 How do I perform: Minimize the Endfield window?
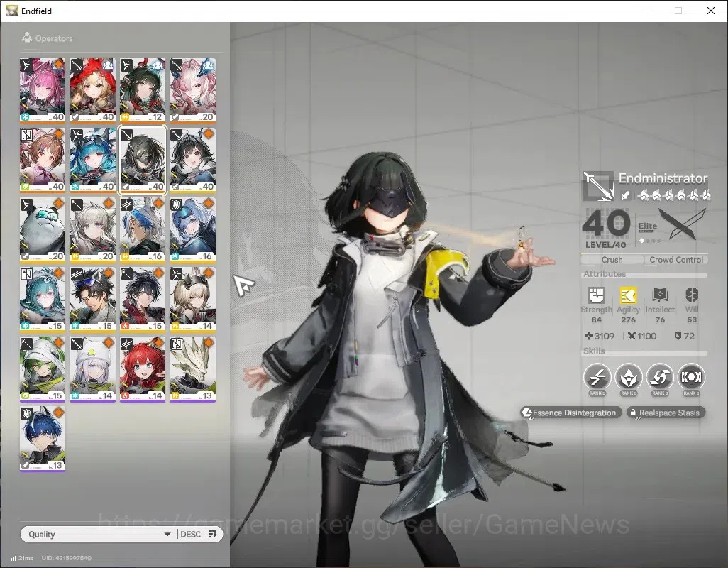pyautogui.click(x=646, y=11)
